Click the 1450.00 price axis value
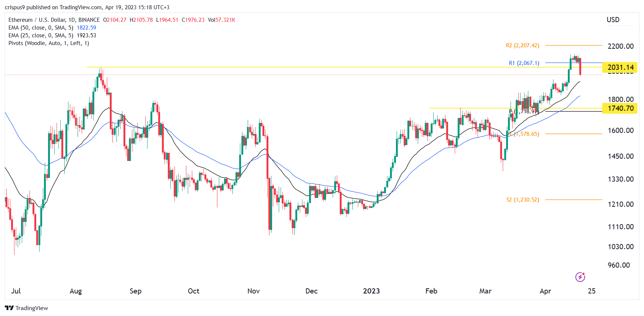Image resolution: width=644 pixels, height=316 pixels. pyautogui.click(x=621, y=156)
